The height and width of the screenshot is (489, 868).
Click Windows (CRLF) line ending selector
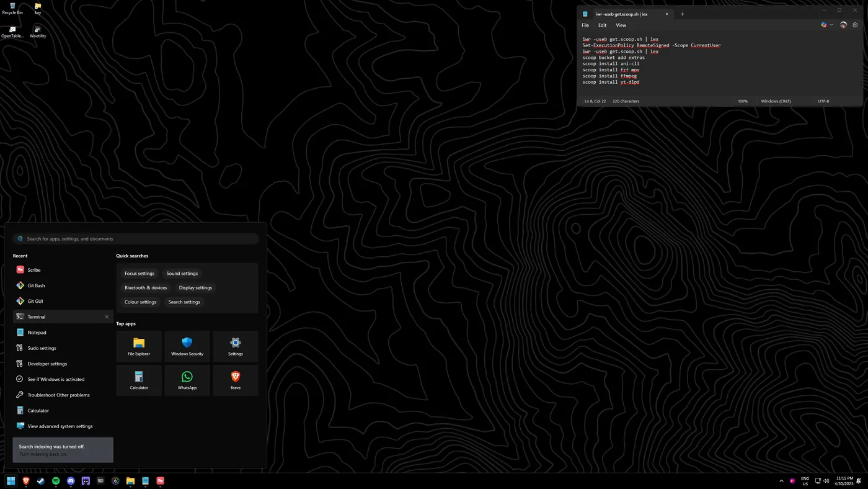click(776, 101)
